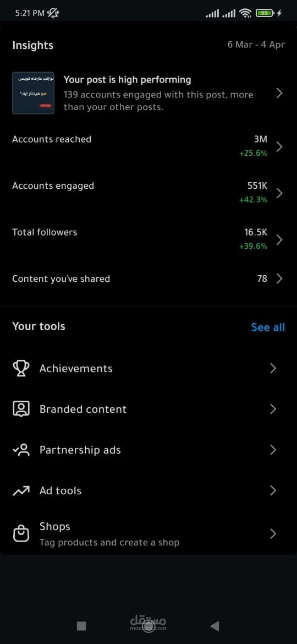Image resolution: width=297 pixels, height=644 pixels.
Task: Tap the Ad tools trending arrow icon
Action: point(21,490)
